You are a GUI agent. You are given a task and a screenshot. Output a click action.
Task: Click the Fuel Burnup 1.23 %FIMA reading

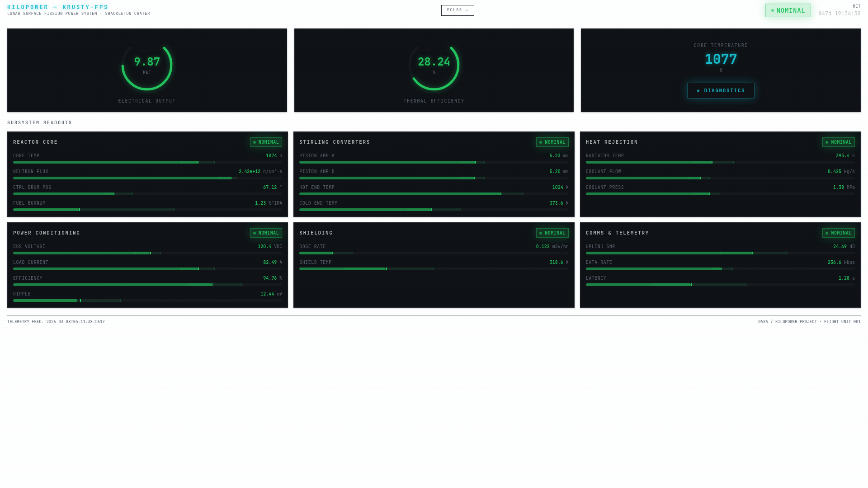point(269,203)
